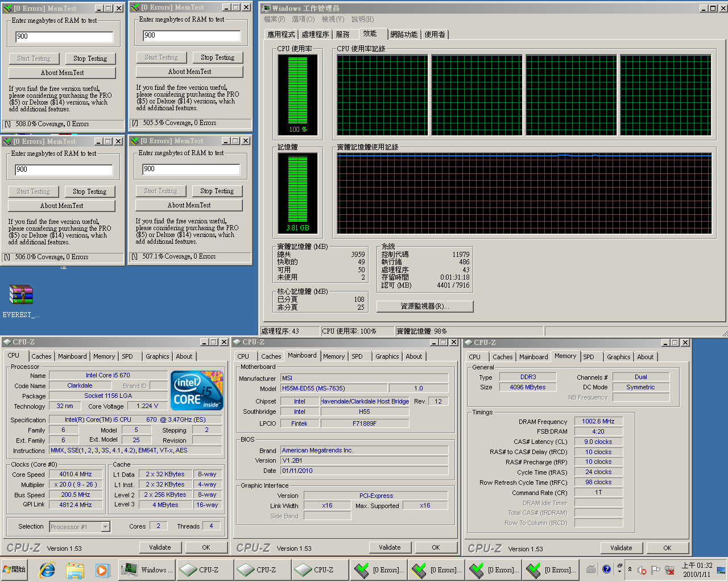
Task: Click the muted volume icon in the system tray
Action: (x=642, y=569)
